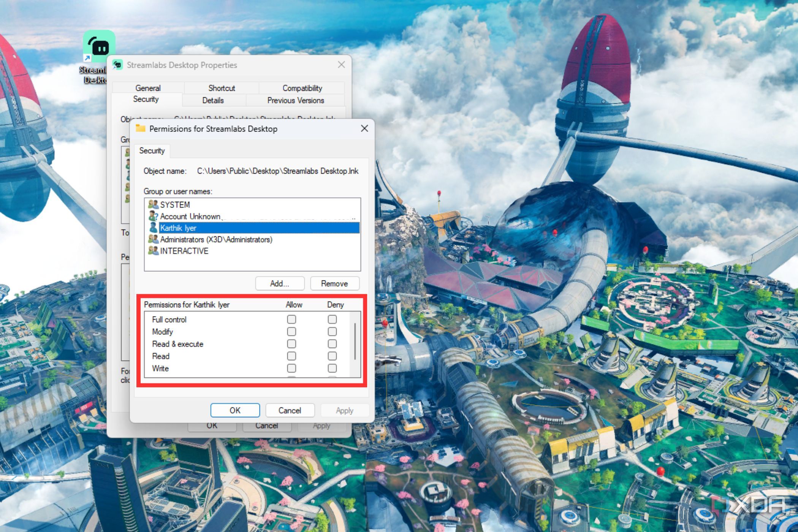Image resolution: width=798 pixels, height=532 pixels.
Task: Click the Account Unknown user icon
Action: pyautogui.click(x=153, y=216)
